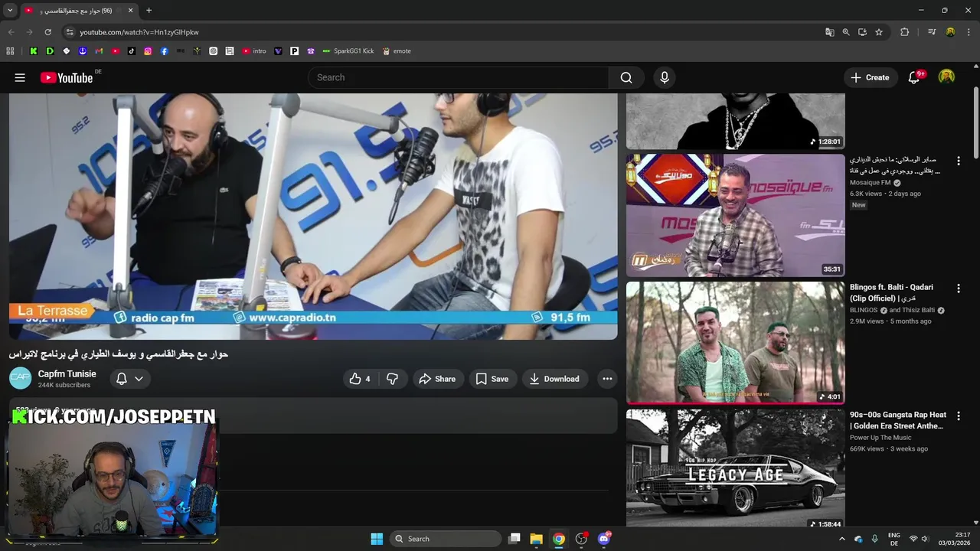This screenshot has height=551, width=980.
Task: Open Windows Start menu
Action: [377, 539]
